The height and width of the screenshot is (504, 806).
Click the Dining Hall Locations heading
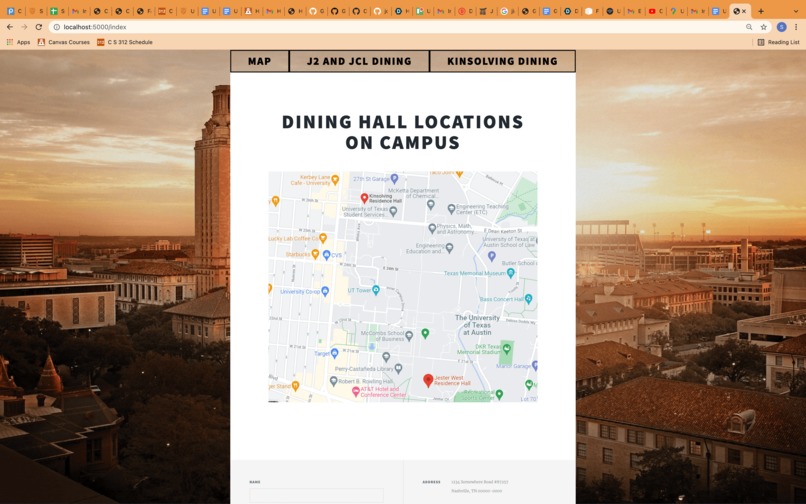402,132
